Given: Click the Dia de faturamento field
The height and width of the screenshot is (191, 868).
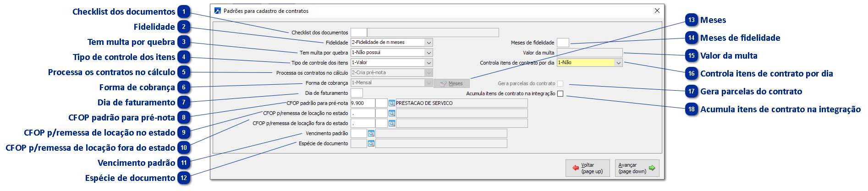Looking at the screenshot, I should point(357,93).
